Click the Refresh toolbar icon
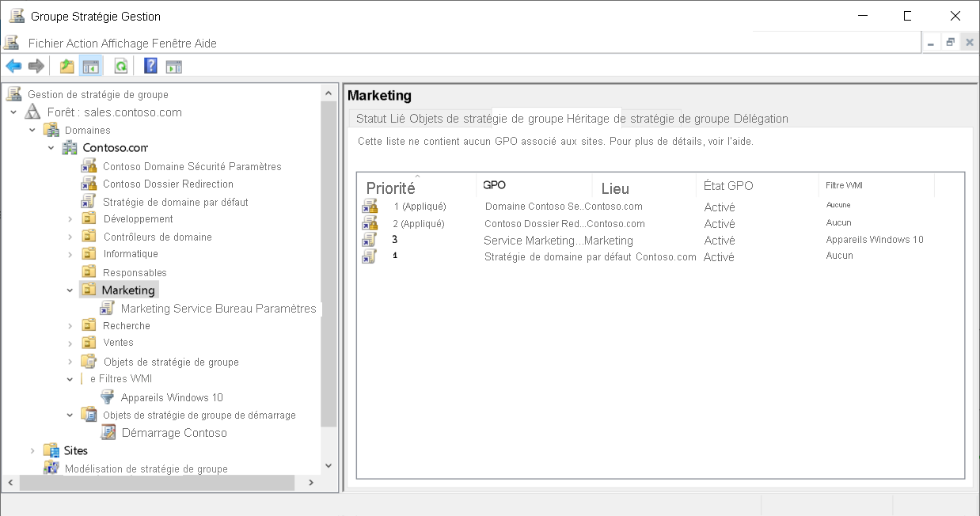Image resolution: width=980 pixels, height=516 pixels. tap(120, 66)
